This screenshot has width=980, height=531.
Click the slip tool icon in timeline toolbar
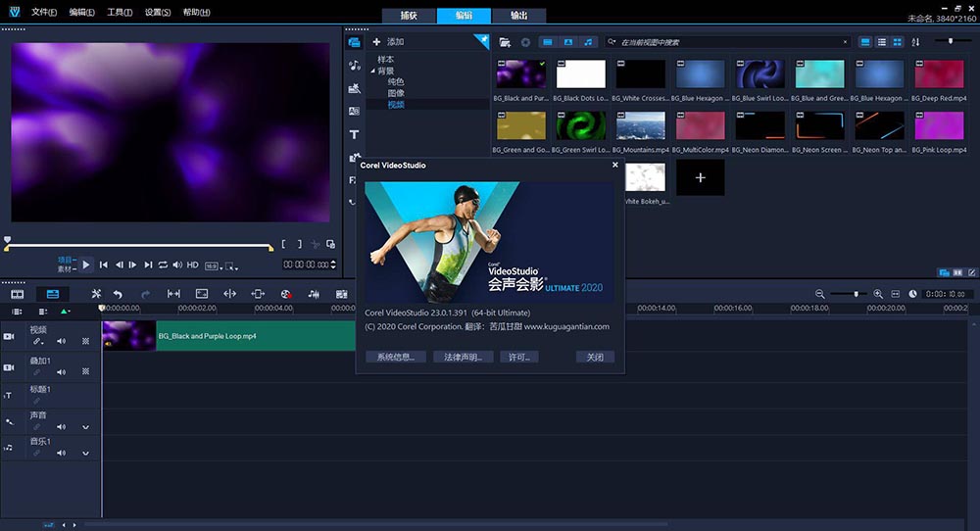tap(173, 294)
